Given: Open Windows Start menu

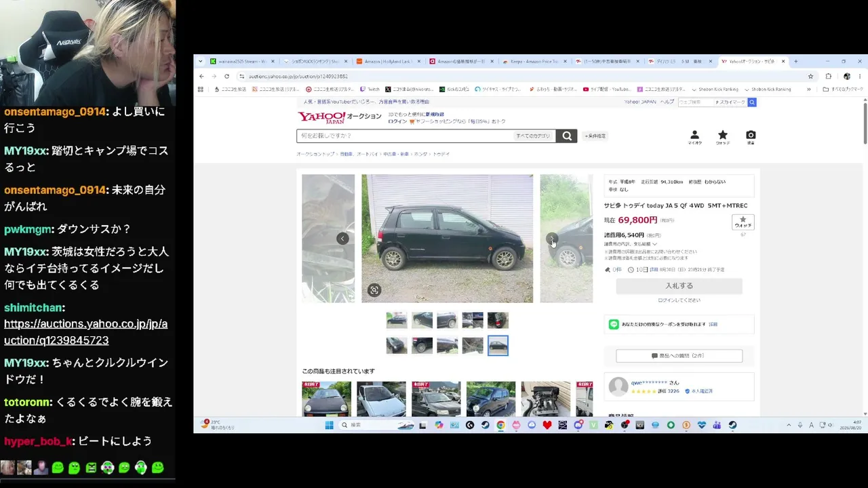Looking at the screenshot, I should [x=329, y=425].
